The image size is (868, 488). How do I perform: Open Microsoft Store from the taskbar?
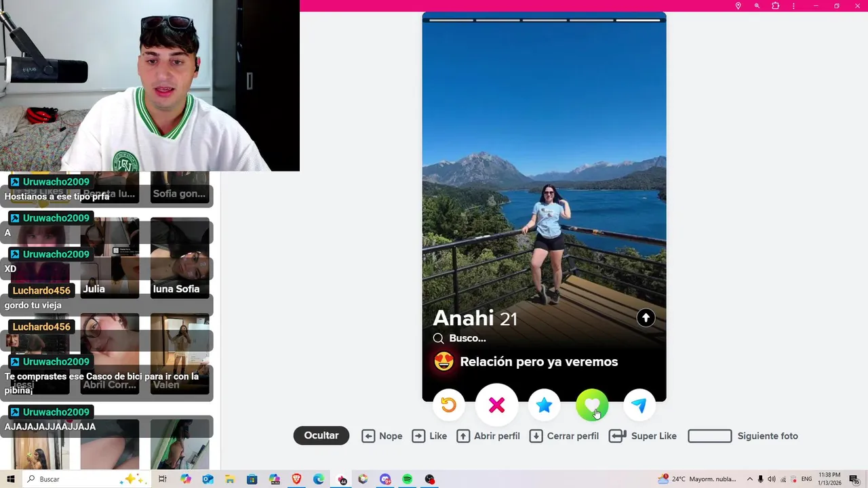click(x=252, y=479)
